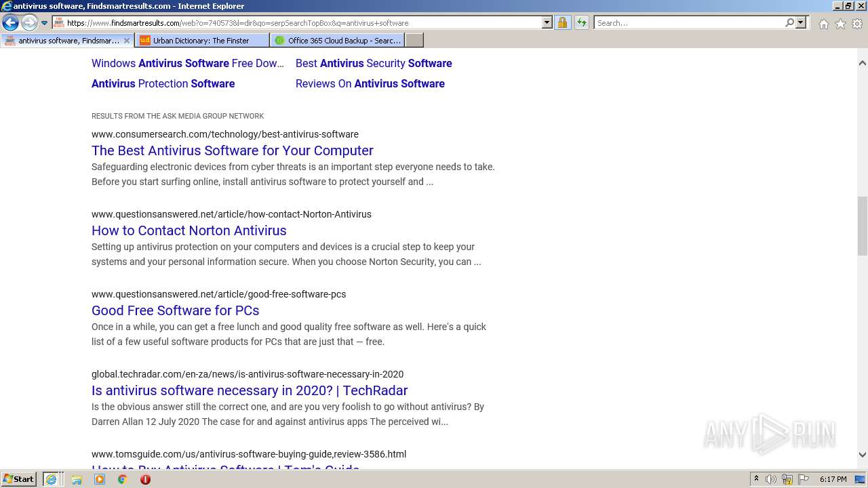Click the questionsanswered.net good-free-software-pcs URL
This screenshot has height=488, width=868.
pyautogui.click(x=219, y=294)
